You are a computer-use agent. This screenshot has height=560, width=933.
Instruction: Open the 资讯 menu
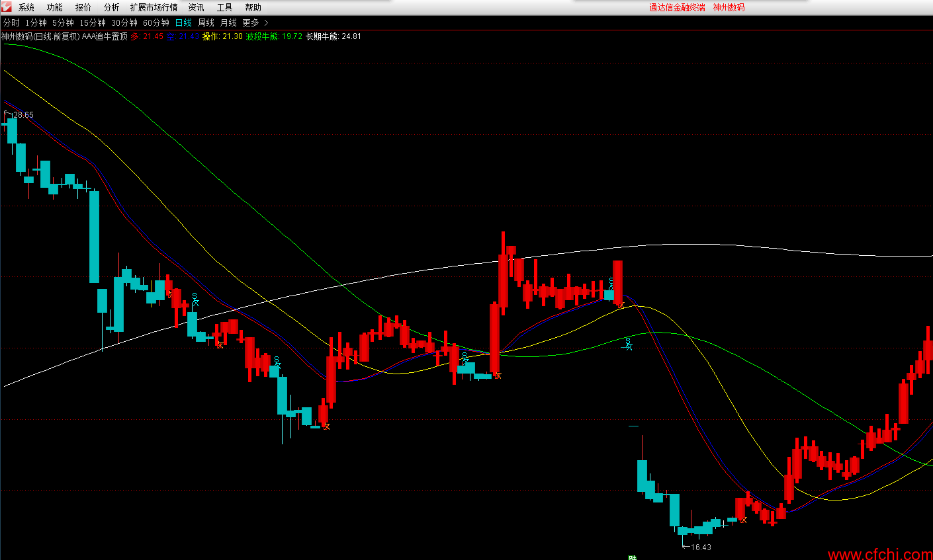click(x=197, y=7)
